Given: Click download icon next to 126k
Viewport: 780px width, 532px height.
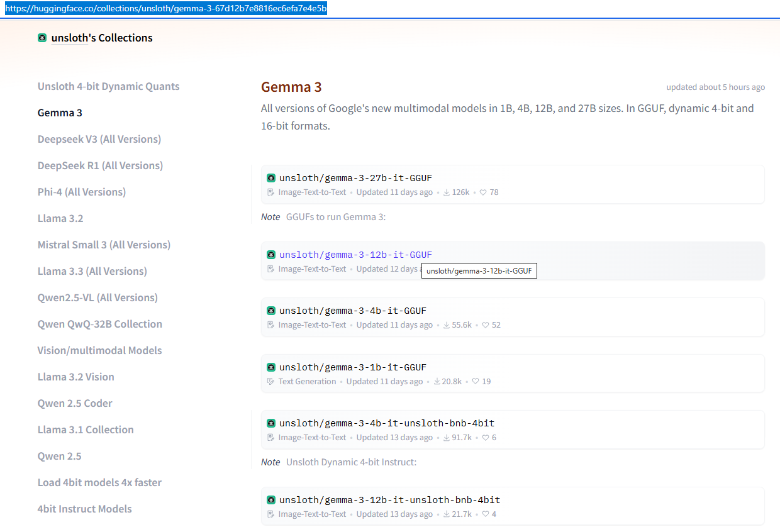Looking at the screenshot, I should pyautogui.click(x=447, y=192).
